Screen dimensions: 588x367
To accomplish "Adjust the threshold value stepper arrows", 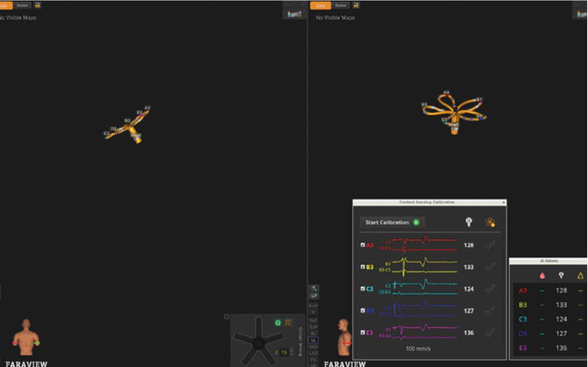I will point(291,352).
